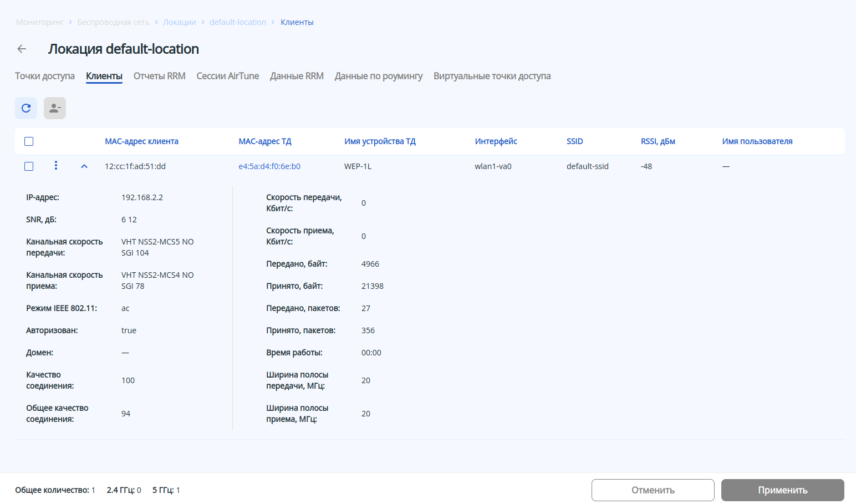The image size is (856, 504).
Task: Go to the Данные по роумингу tab
Action: click(379, 76)
